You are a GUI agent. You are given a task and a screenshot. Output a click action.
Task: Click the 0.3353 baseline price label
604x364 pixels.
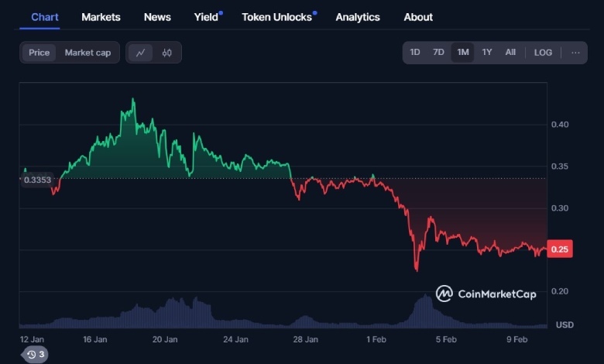coord(37,180)
